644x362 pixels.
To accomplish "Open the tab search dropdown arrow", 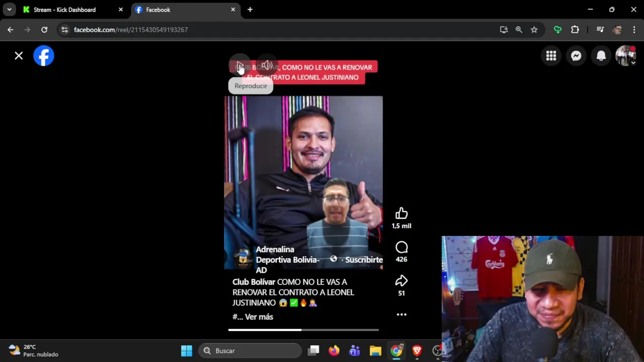I will 9,10.
